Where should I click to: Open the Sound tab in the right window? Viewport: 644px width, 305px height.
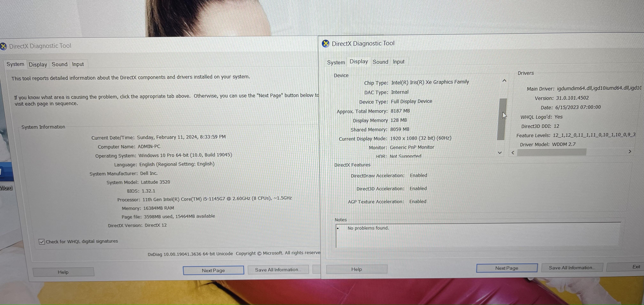(380, 62)
